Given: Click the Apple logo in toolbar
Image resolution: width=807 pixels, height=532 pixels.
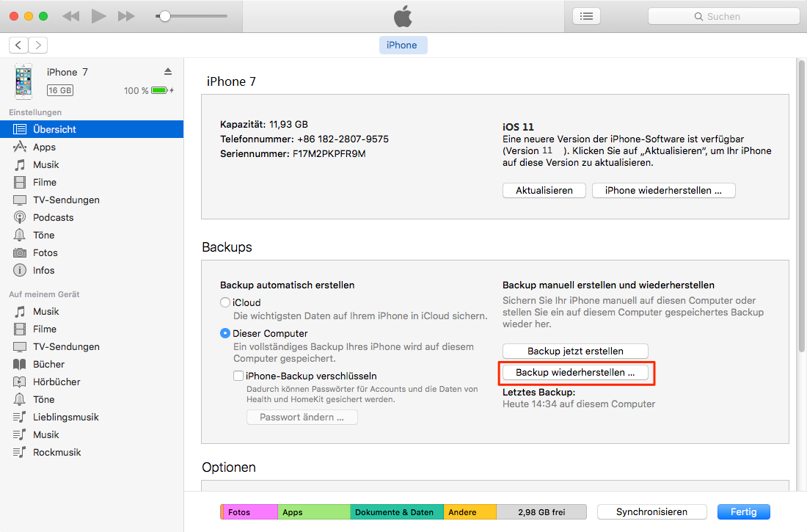Looking at the screenshot, I should [403, 16].
